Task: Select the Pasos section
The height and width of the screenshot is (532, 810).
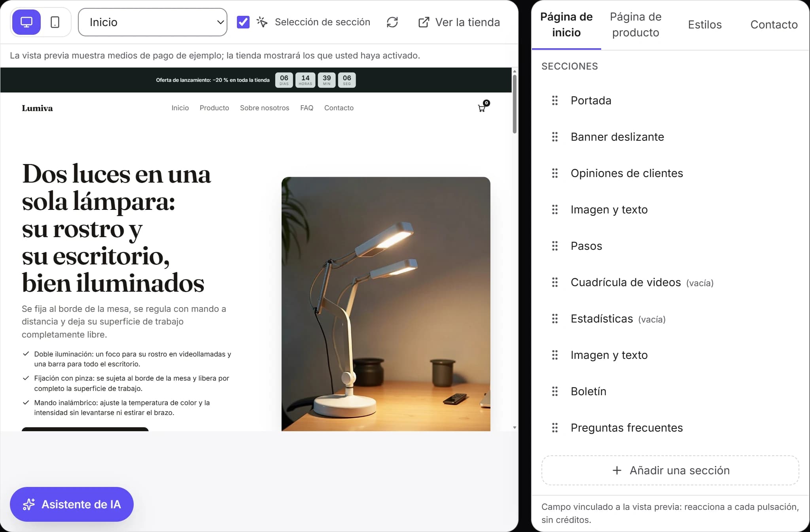Action: pyautogui.click(x=670, y=246)
